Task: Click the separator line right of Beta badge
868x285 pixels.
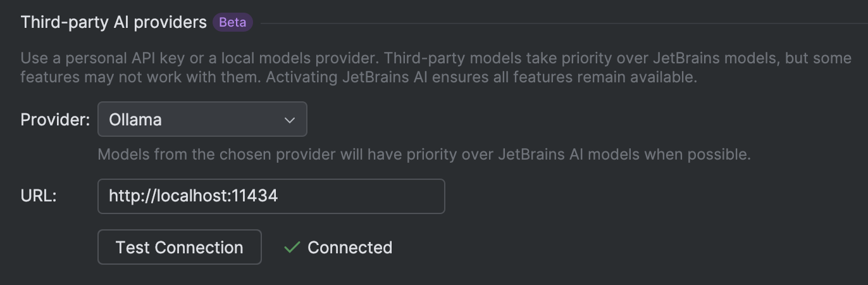Action: pos(557,23)
